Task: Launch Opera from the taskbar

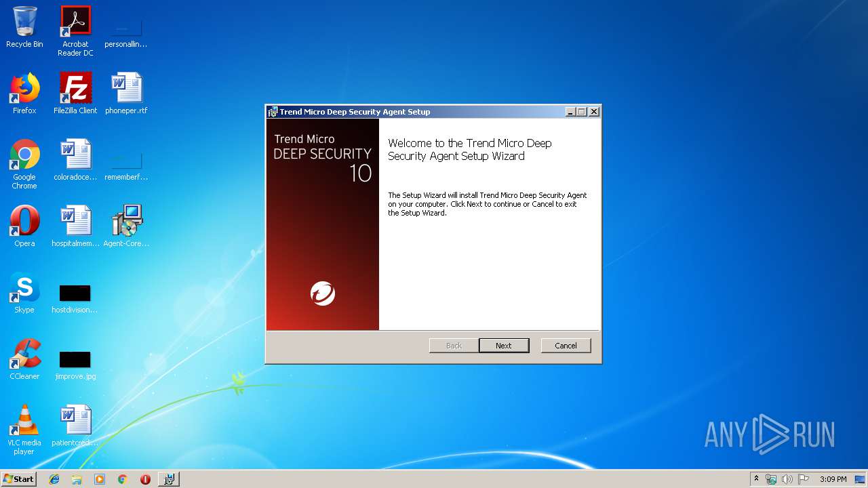Action: [x=145, y=479]
